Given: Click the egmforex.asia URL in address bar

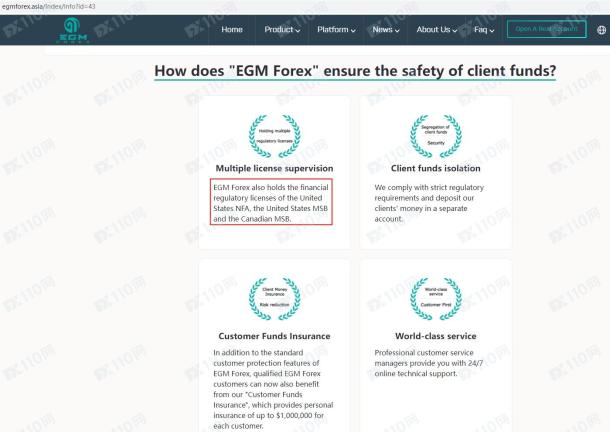Looking at the screenshot, I should pyautogui.click(x=49, y=7).
